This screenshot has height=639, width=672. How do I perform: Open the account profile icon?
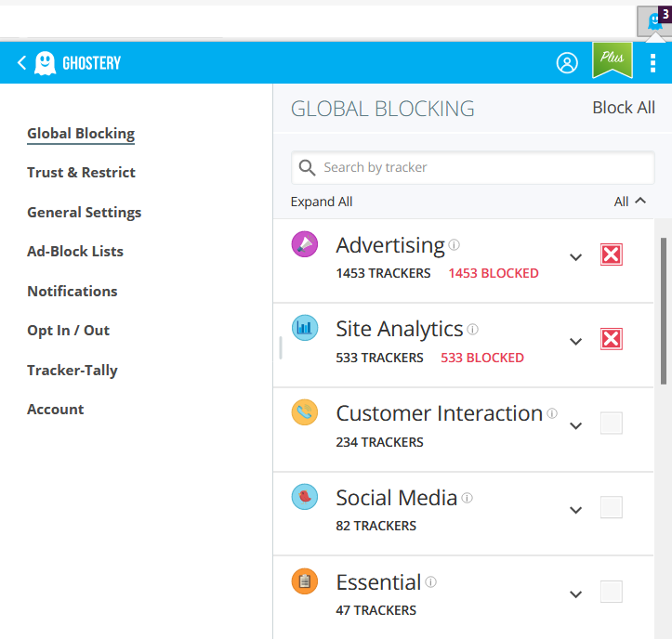point(567,63)
